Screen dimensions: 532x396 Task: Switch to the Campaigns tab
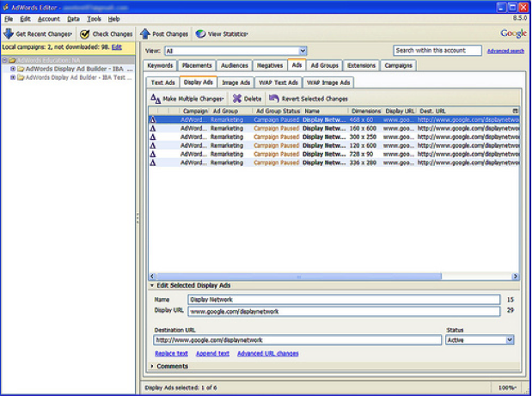398,65
